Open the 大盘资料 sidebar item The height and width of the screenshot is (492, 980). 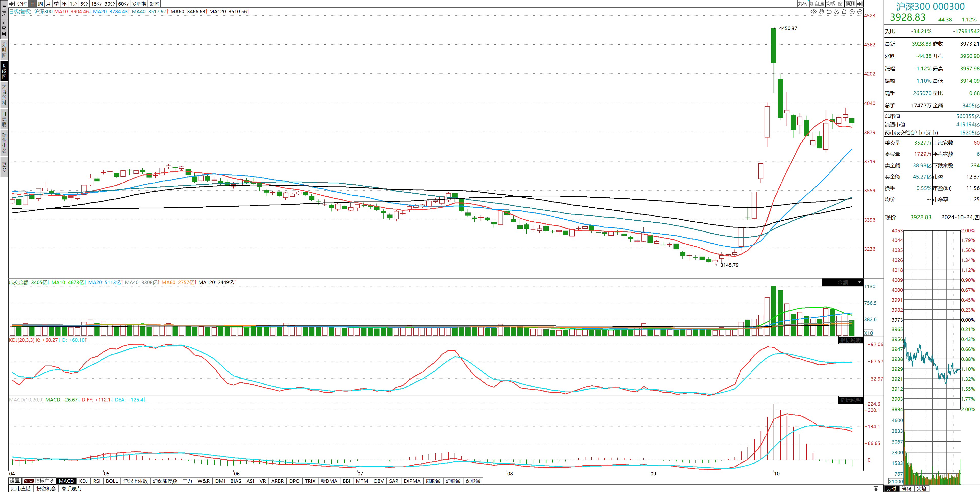pos(4,94)
